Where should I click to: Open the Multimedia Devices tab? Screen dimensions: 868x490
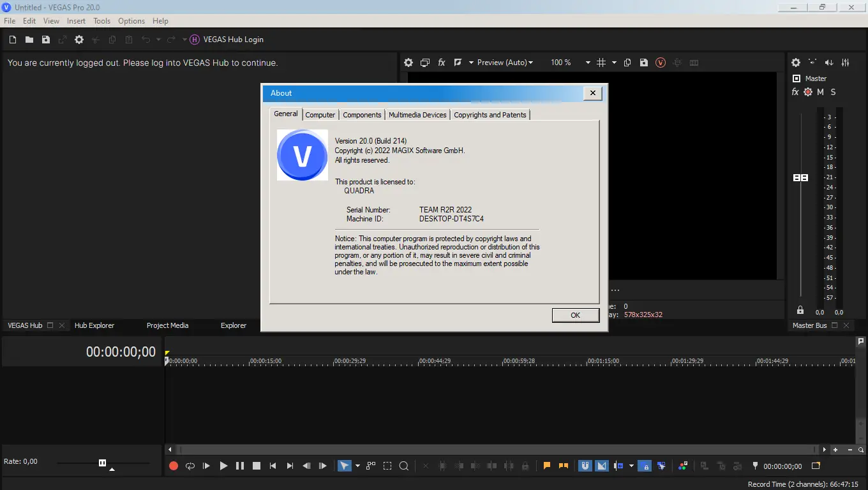pyautogui.click(x=417, y=115)
